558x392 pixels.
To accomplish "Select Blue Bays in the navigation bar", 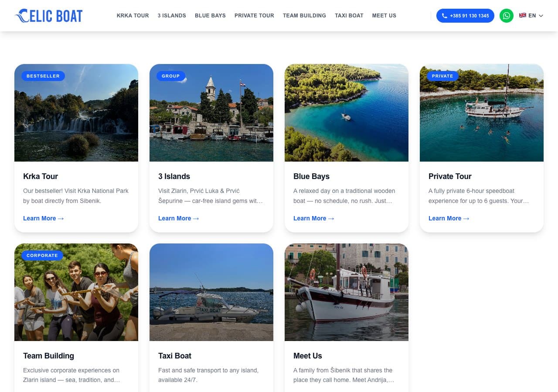I will pos(210,16).
